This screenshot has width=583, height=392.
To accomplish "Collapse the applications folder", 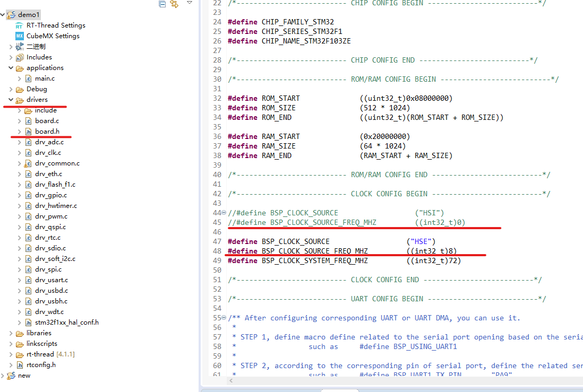I will pyautogui.click(x=11, y=67).
